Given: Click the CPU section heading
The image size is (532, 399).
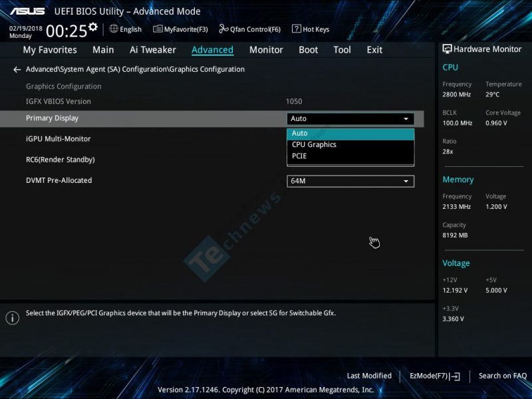Looking at the screenshot, I should pyautogui.click(x=450, y=68).
